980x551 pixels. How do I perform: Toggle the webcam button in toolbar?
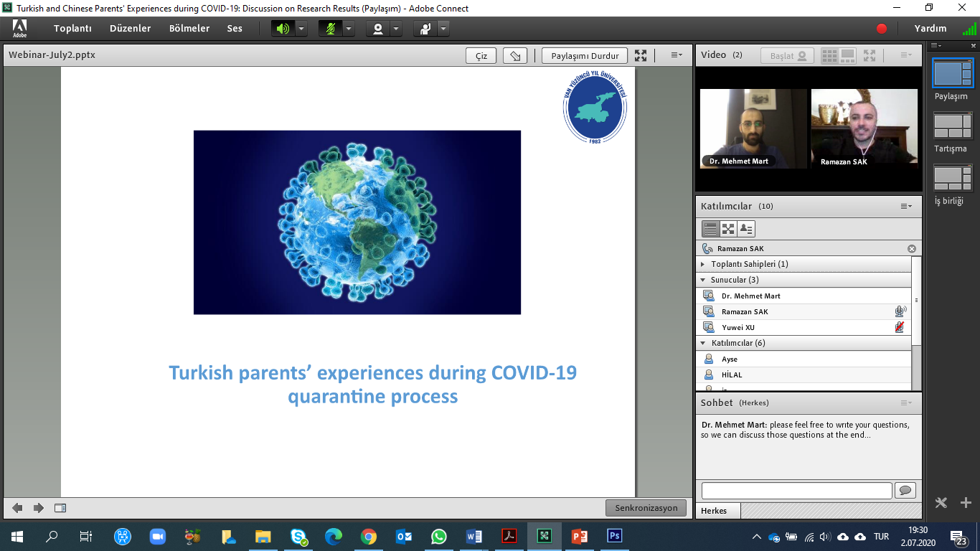click(378, 29)
